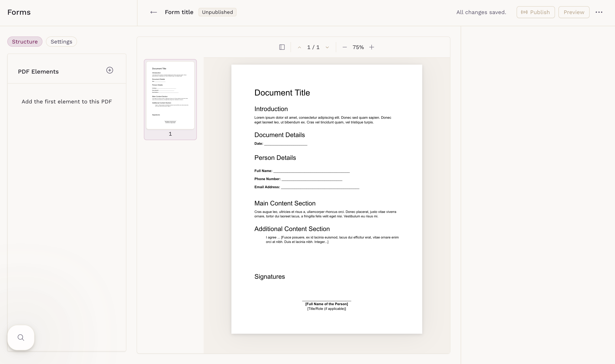The width and height of the screenshot is (615, 364).
Task: Click the Form title text
Action: (179, 12)
